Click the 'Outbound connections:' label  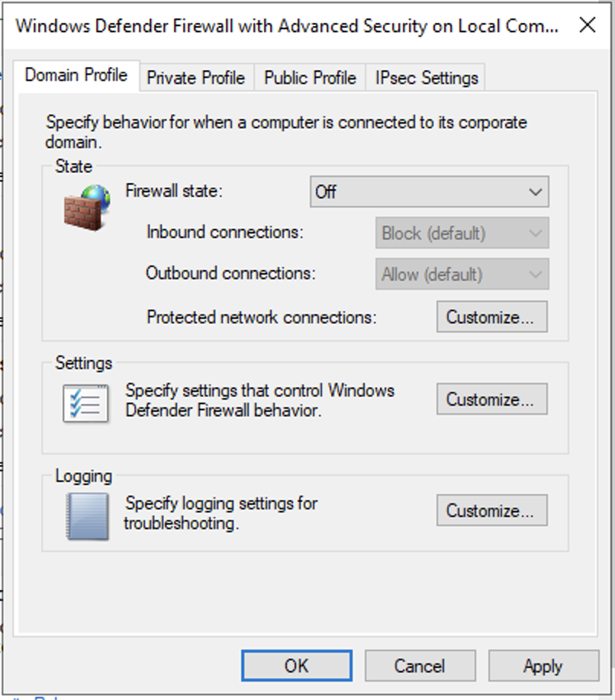click(230, 273)
